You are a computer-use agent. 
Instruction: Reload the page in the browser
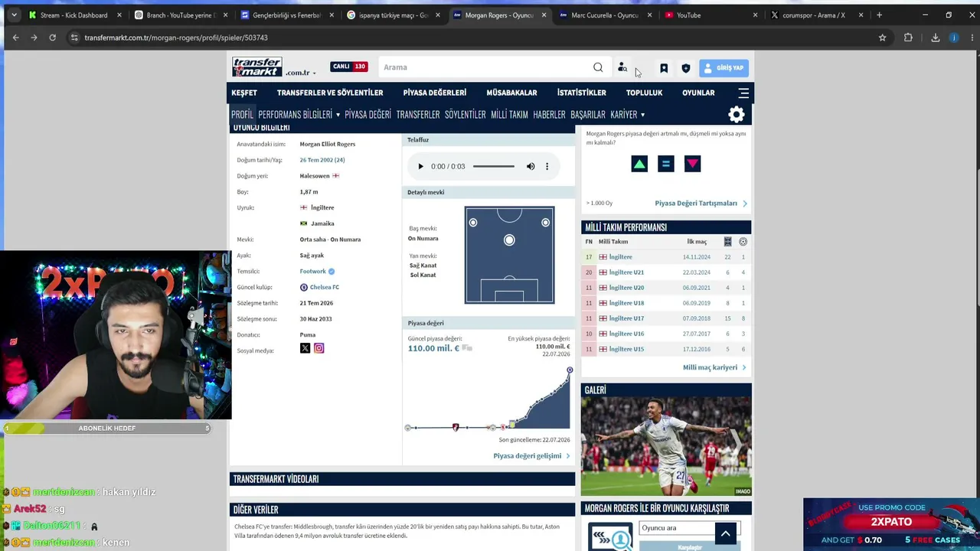point(52,37)
